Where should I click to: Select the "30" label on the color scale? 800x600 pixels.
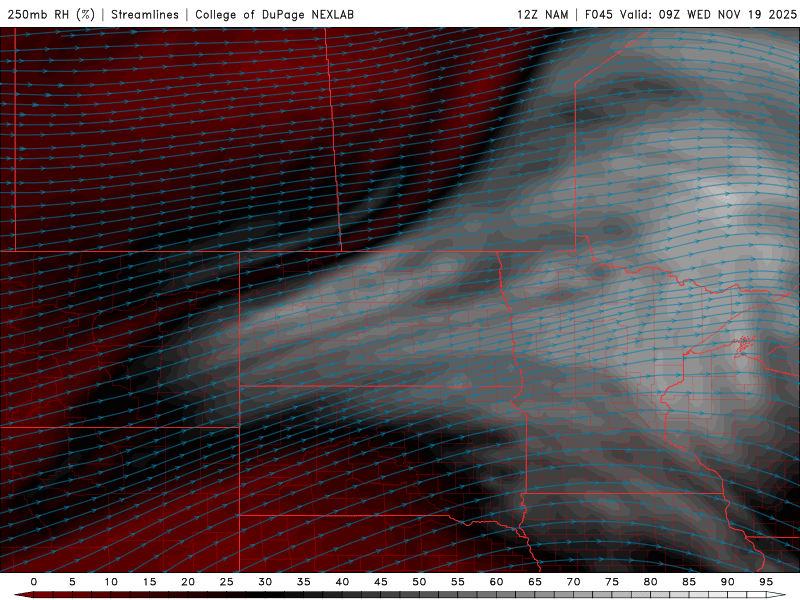265,582
